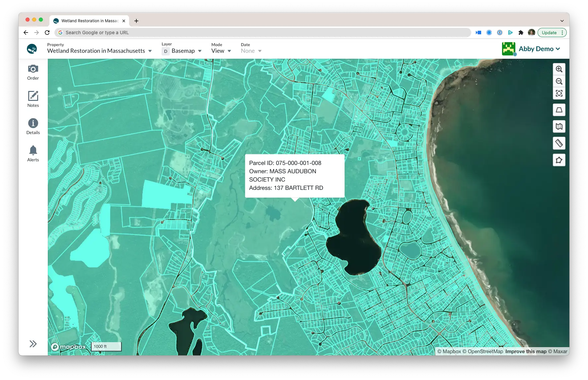The image size is (588, 380).
Task: Zoom in on the map
Action: [559, 69]
